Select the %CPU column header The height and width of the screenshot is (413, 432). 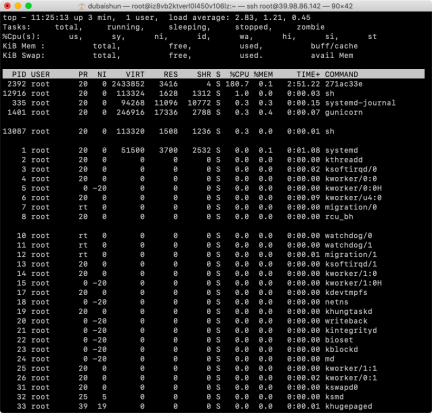click(x=239, y=74)
